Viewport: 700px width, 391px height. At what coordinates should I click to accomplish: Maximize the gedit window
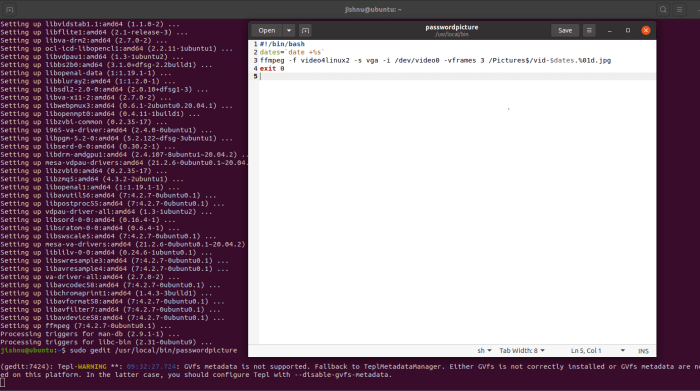point(628,30)
